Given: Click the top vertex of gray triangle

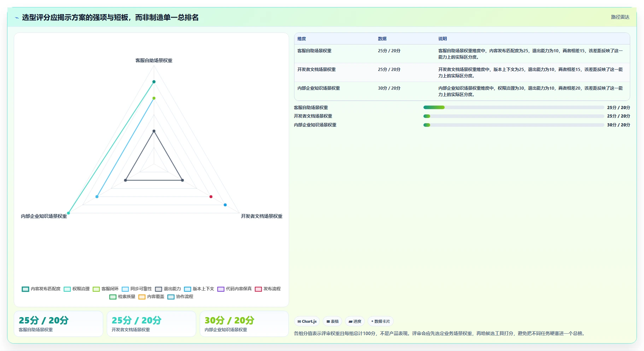Looking at the screenshot, I should [x=154, y=131].
